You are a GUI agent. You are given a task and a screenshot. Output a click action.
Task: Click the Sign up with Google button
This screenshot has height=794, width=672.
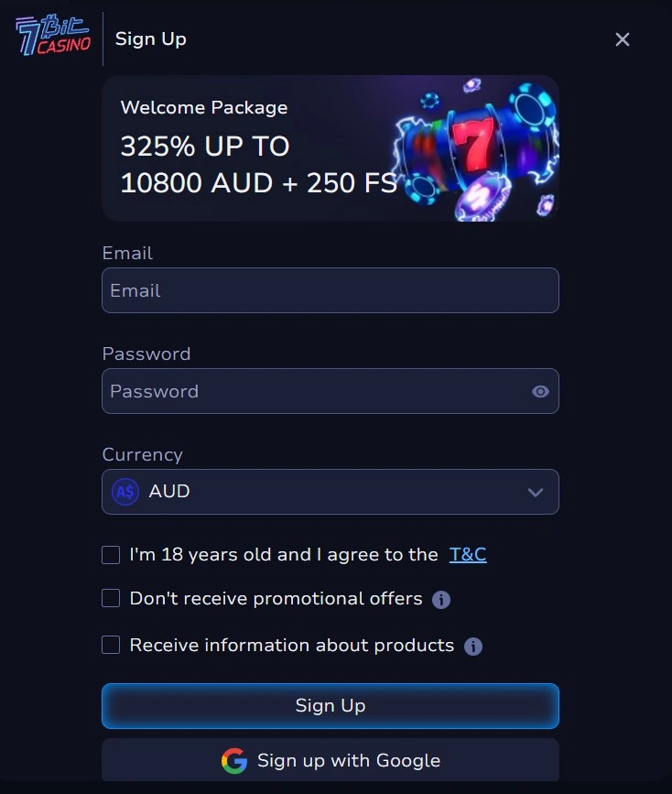pyautogui.click(x=330, y=760)
